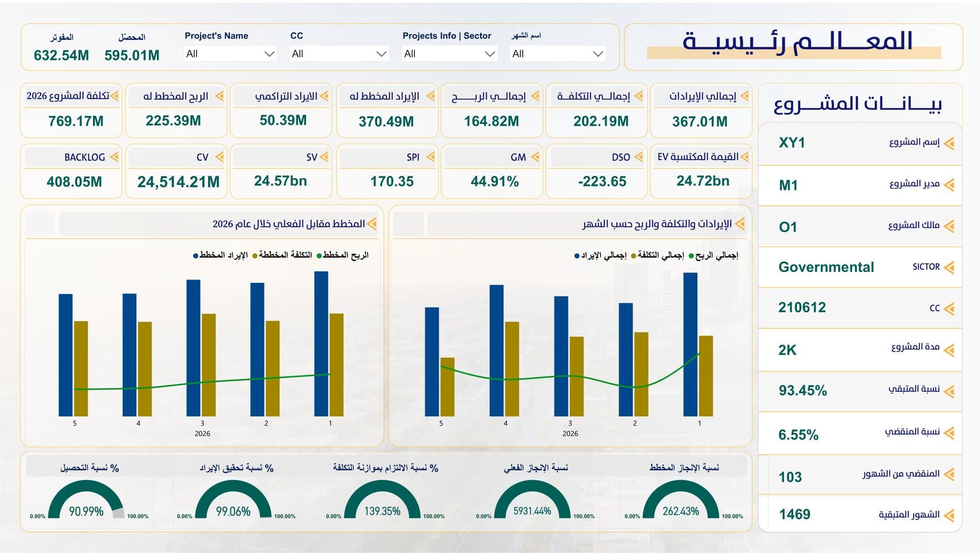This screenshot has width=980, height=556.
Task: Click the arrow icon beside إجمالي الإيرادات
Action: tap(745, 96)
